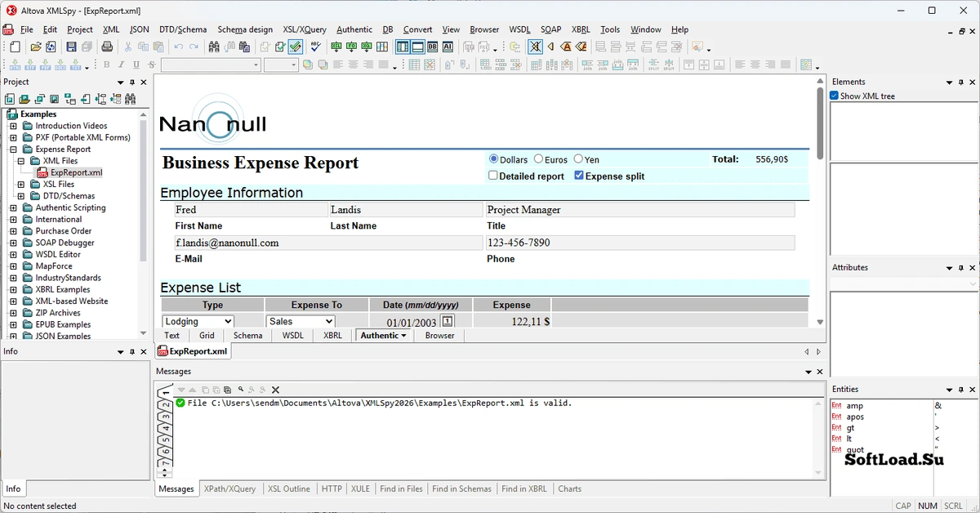Export as DOCX using the DOCX arrow icon

(x=60, y=65)
